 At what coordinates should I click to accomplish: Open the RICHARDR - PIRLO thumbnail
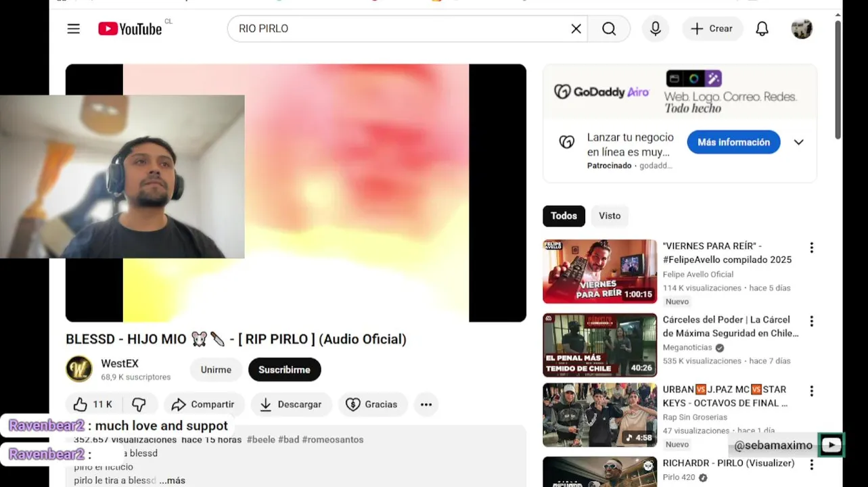coord(599,471)
